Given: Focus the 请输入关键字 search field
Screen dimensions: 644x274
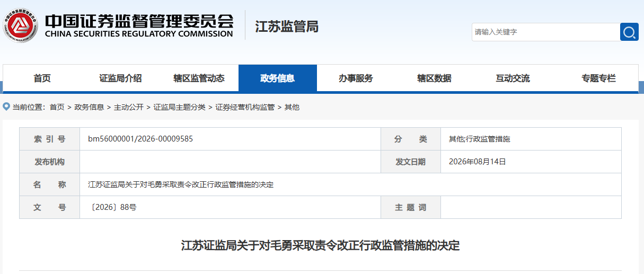Looking at the screenshot, I should (x=545, y=32).
